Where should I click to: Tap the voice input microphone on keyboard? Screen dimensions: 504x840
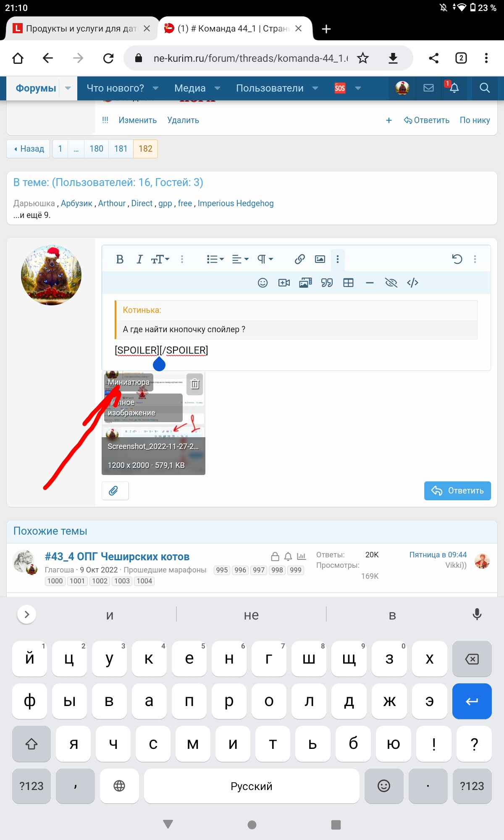click(x=477, y=614)
